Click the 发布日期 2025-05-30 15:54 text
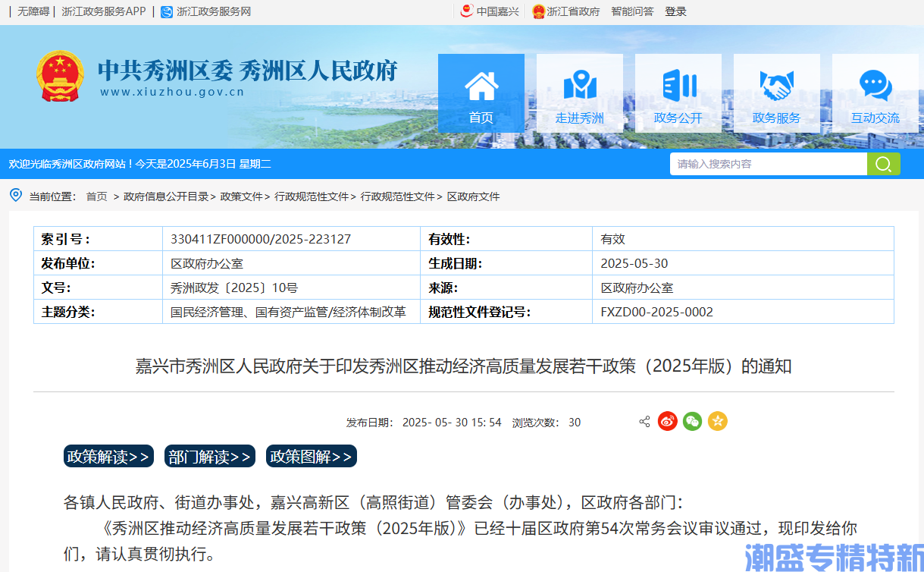The image size is (924, 572). (x=424, y=423)
